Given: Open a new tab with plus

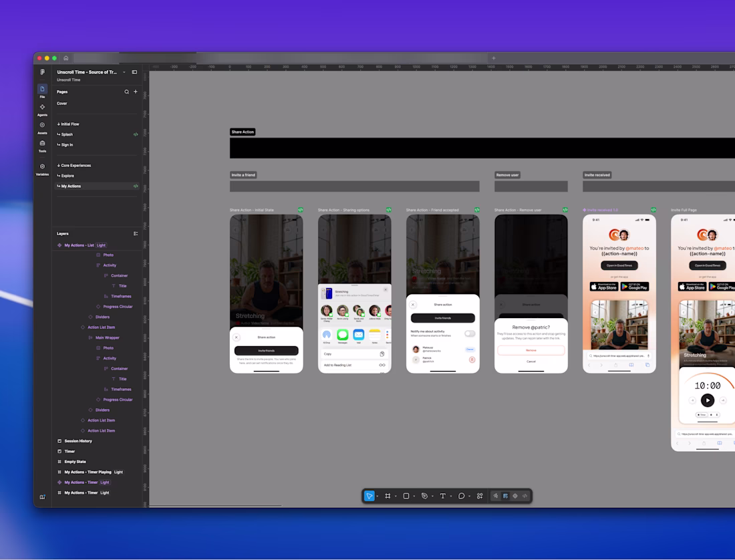Looking at the screenshot, I should (x=494, y=58).
